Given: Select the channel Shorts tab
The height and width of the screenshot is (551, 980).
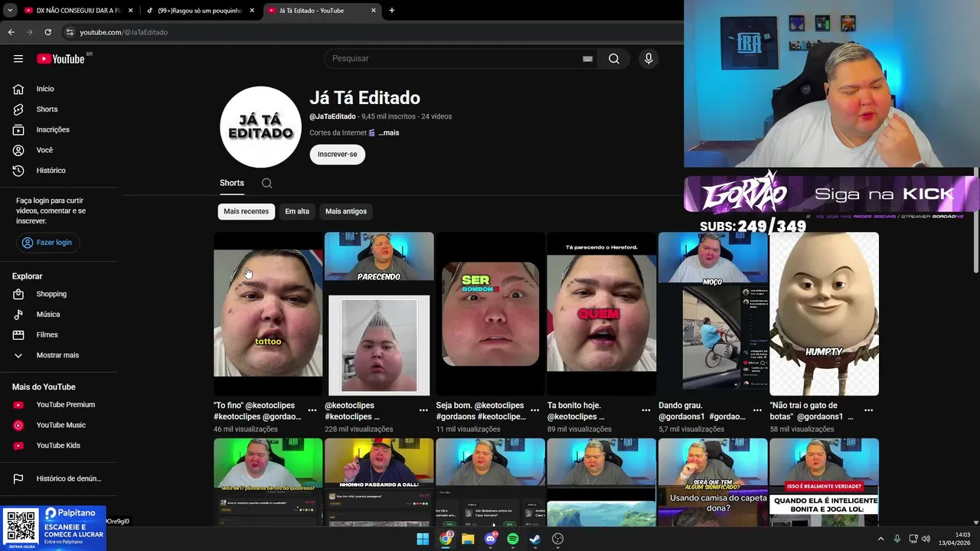Looking at the screenshot, I should coord(232,183).
